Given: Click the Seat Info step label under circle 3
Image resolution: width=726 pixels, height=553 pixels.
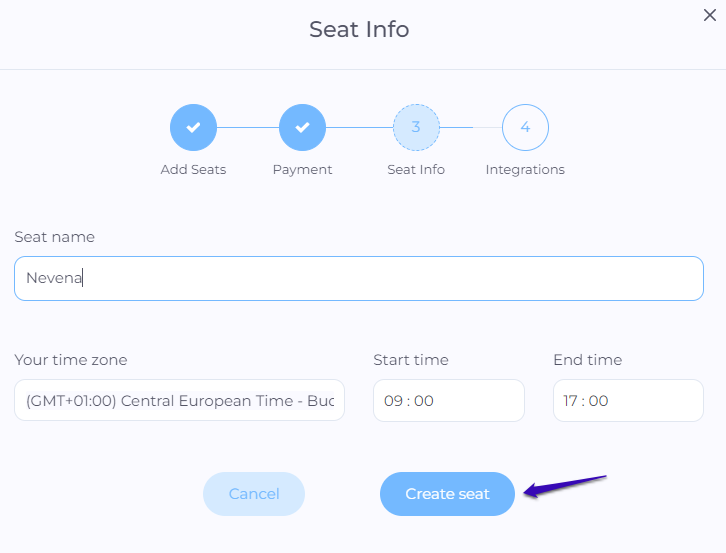Looking at the screenshot, I should tap(416, 170).
